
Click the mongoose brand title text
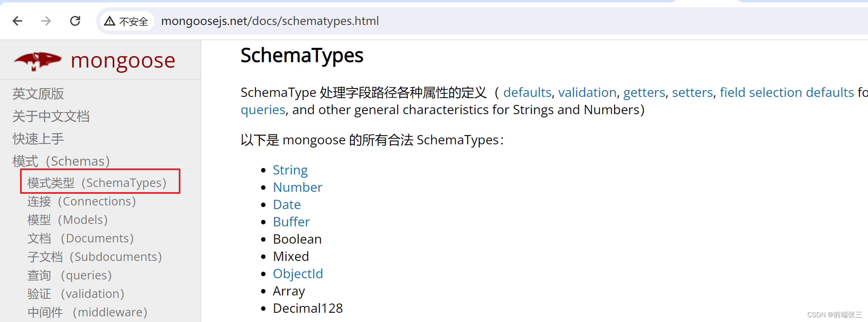tap(123, 61)
